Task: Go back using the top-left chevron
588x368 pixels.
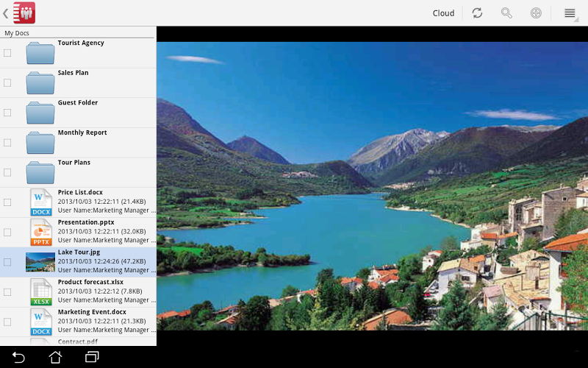Action: 5,13
